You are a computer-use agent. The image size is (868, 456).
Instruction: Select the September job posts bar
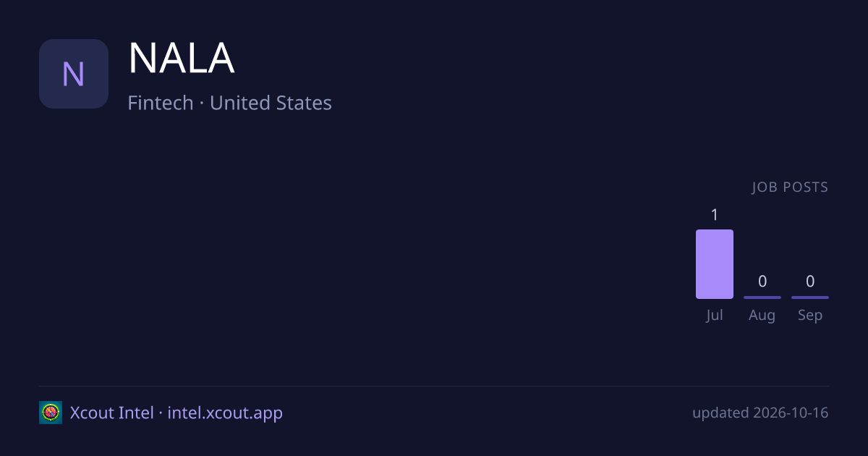click(x=810, y=297)
